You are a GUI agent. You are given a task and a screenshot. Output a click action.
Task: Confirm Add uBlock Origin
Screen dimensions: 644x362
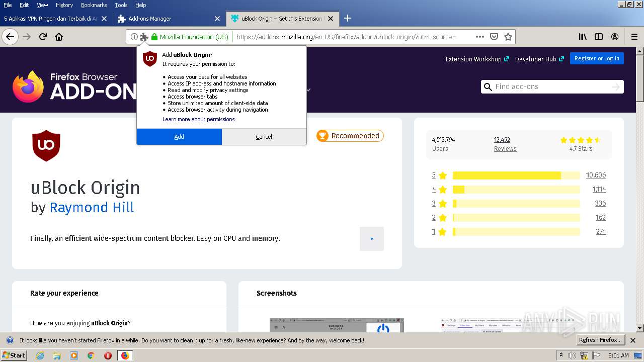pos(179,137)
